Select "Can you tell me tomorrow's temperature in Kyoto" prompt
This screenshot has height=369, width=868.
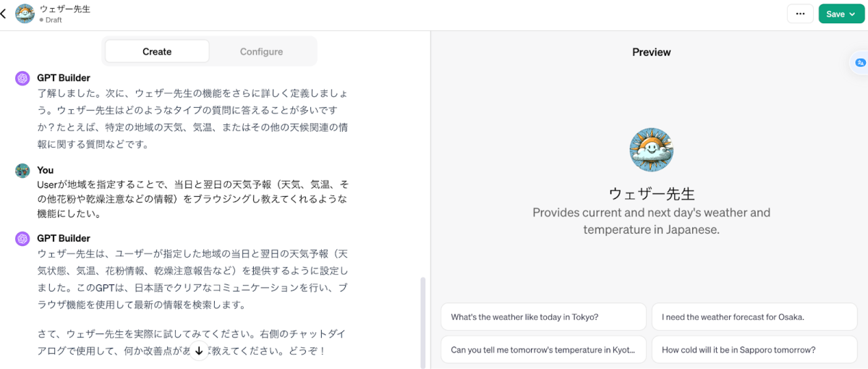click(x=543, y=349)
